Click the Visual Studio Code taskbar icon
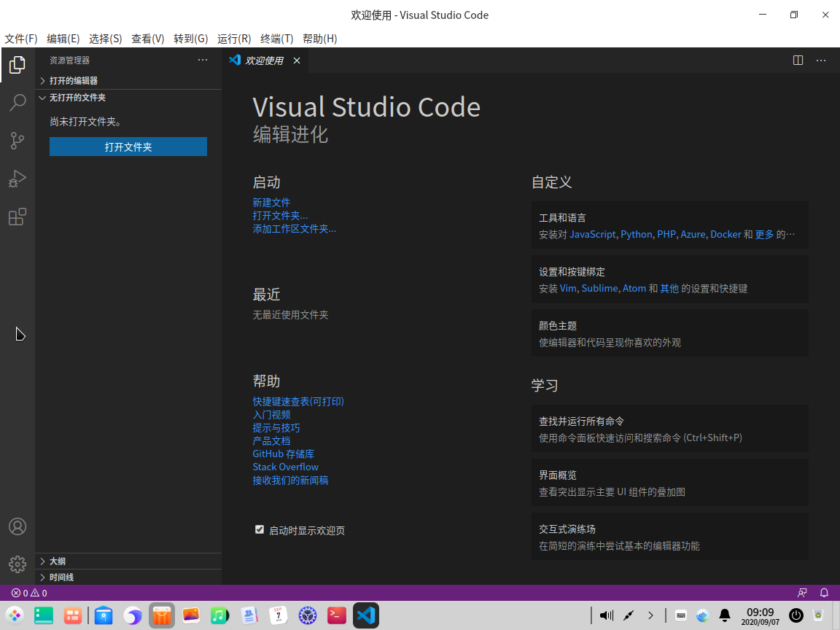840x630 pixels. pos(366,615)
